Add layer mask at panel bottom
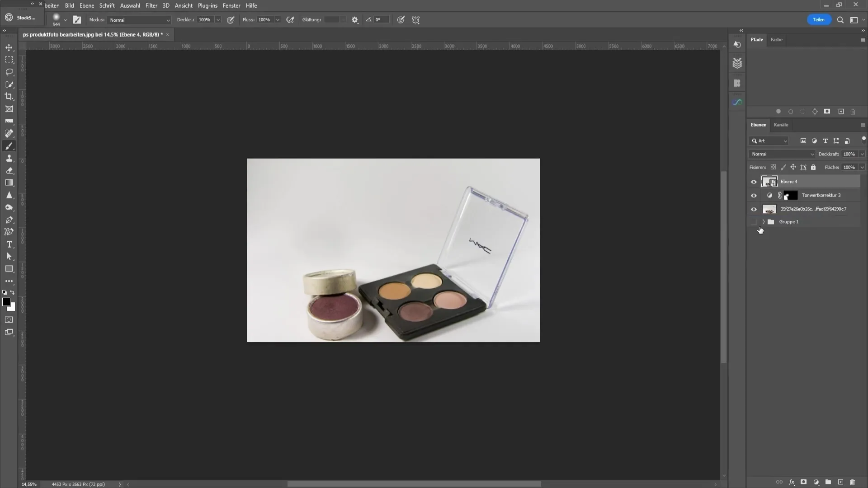This screenshot has width=868, height=488. point(803,482)
